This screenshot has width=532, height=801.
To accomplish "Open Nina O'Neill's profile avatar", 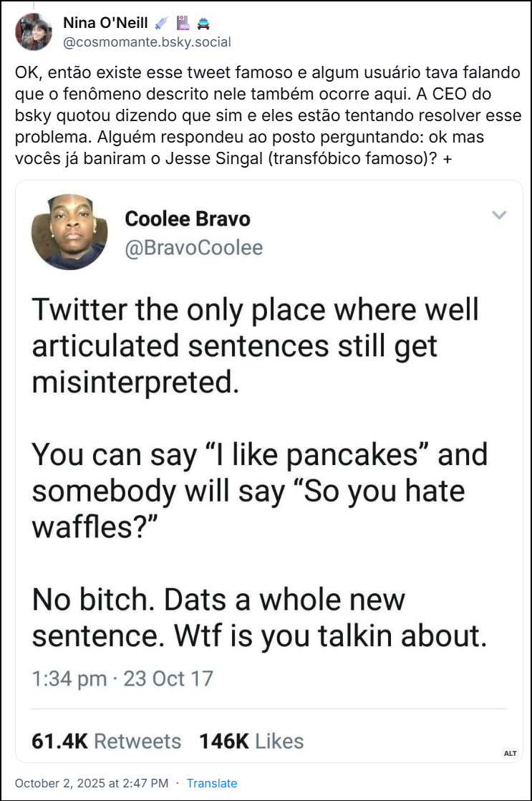I will 34,32.
